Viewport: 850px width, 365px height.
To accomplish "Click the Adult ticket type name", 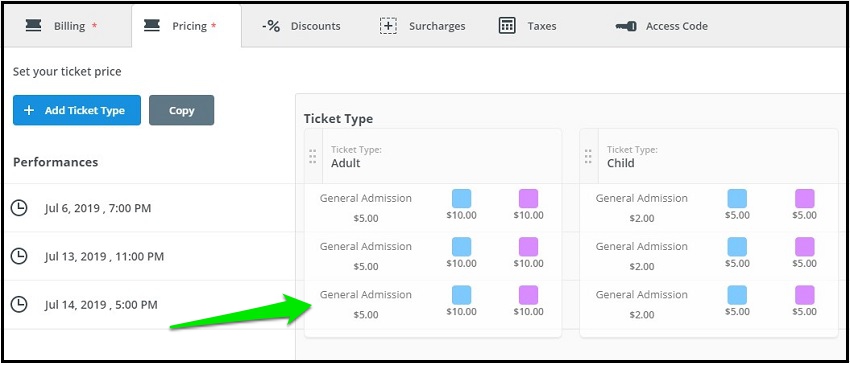I will point(346,163).
